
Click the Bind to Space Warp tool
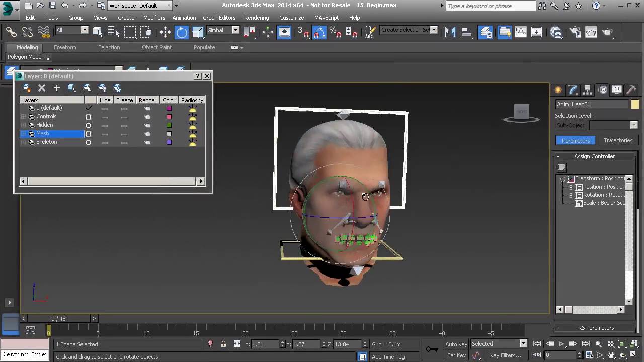pos(44,32)
